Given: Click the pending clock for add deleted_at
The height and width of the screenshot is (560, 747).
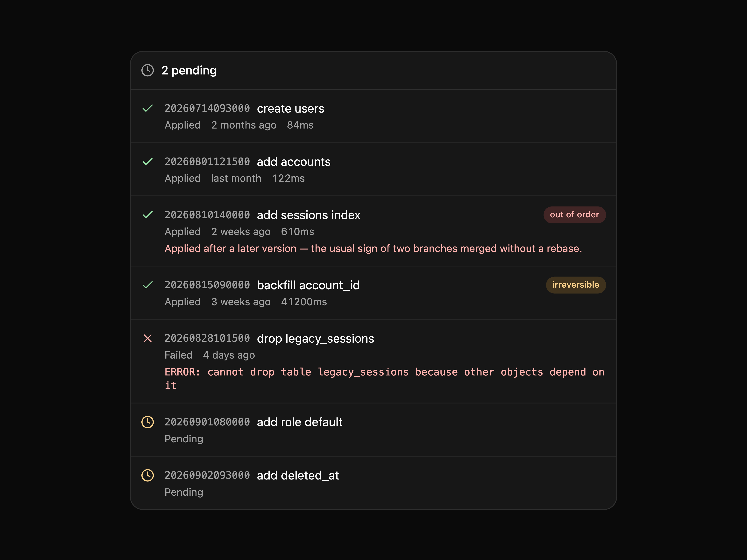Looking at the screenshot, I should click(148, 475).
